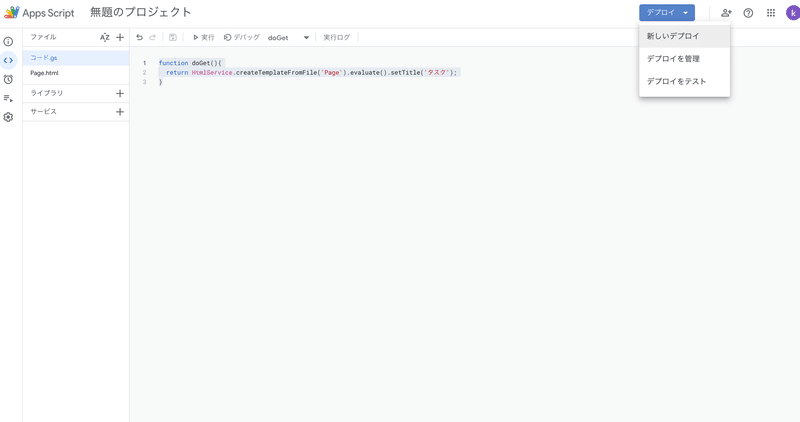Add a library with plus icon
This screenshot has height=422, width=800.
click(120, 93)
